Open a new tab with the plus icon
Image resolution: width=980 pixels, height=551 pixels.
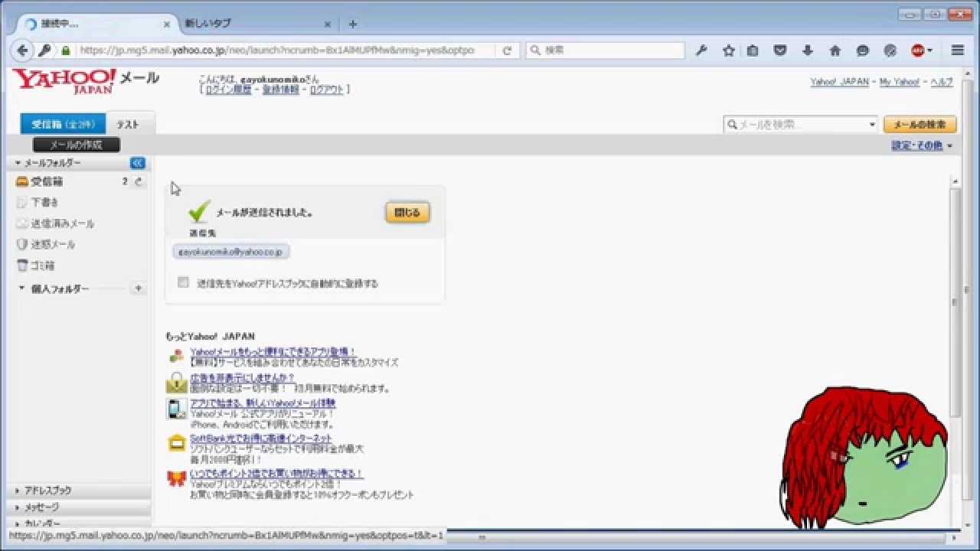353,24
